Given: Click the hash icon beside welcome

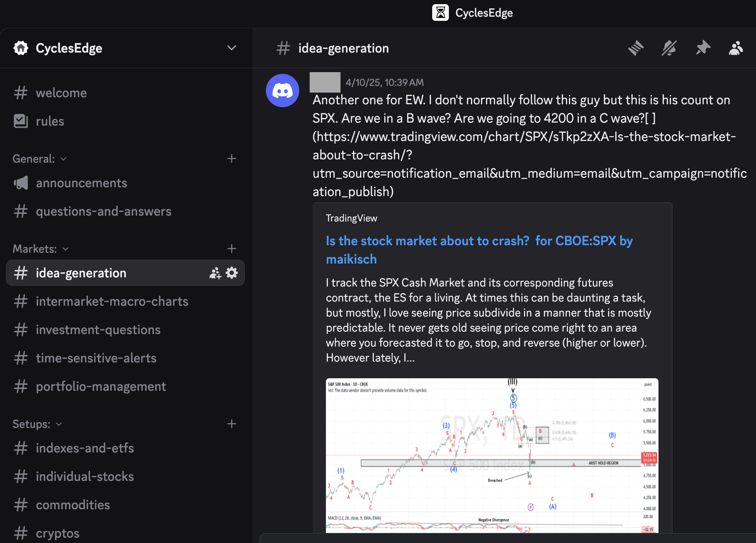Looking at the screenshot, I should coord(21,93).
